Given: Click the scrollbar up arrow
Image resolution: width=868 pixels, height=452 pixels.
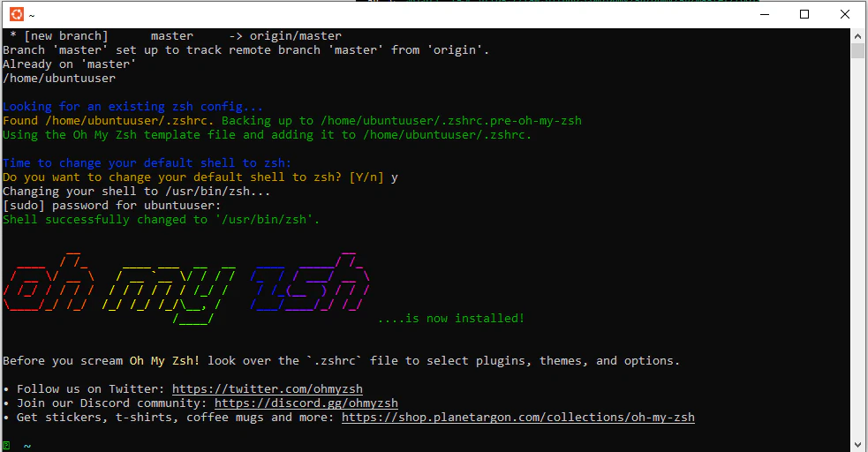Looking at the screenshot, I should coord(857,35).
